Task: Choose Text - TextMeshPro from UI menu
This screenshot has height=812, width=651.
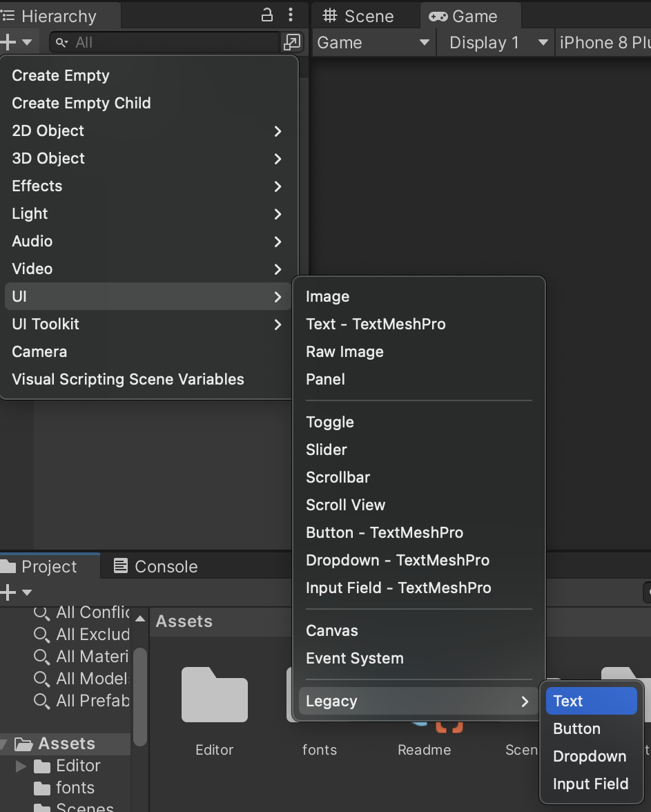Action: pyautogui.click(x=376, y=325)
